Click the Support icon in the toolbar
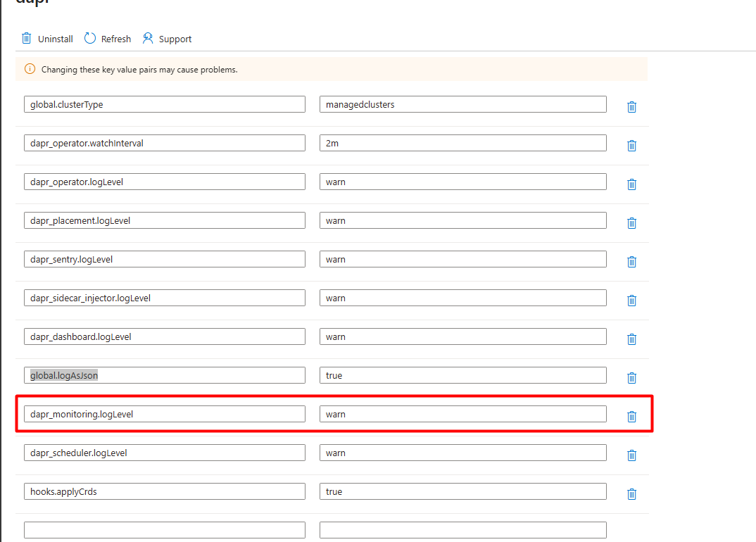Image resolution: width=756 pixels, height=542 pixels. pos(147,38)
